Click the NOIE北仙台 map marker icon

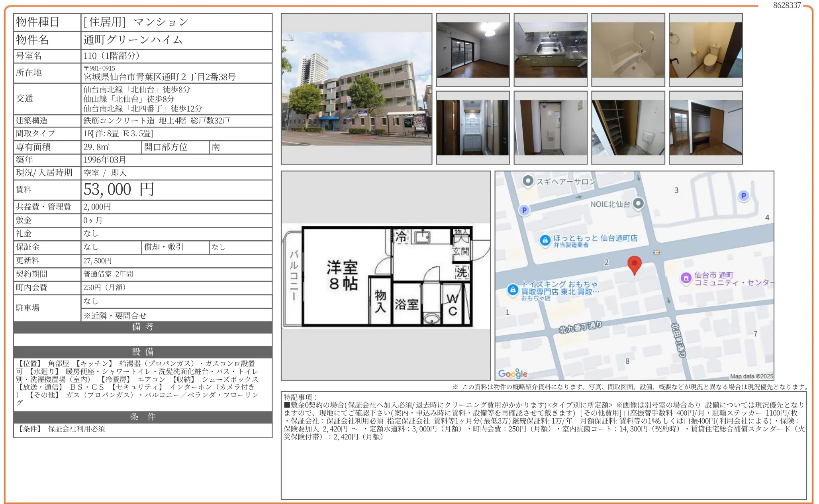tap(638, 204)
